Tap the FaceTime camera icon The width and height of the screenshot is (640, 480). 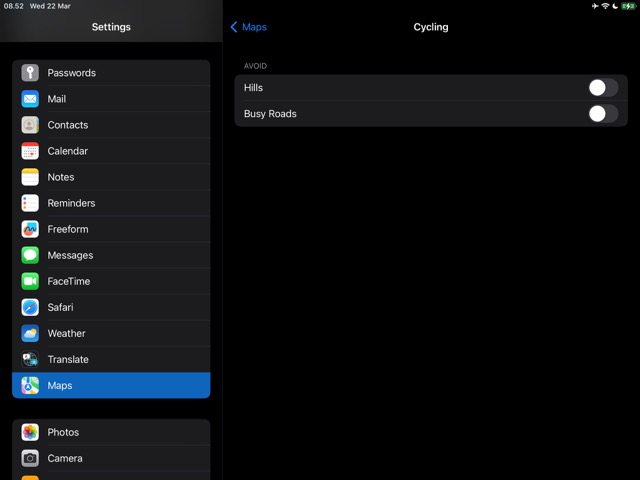[x=30, y=281]
